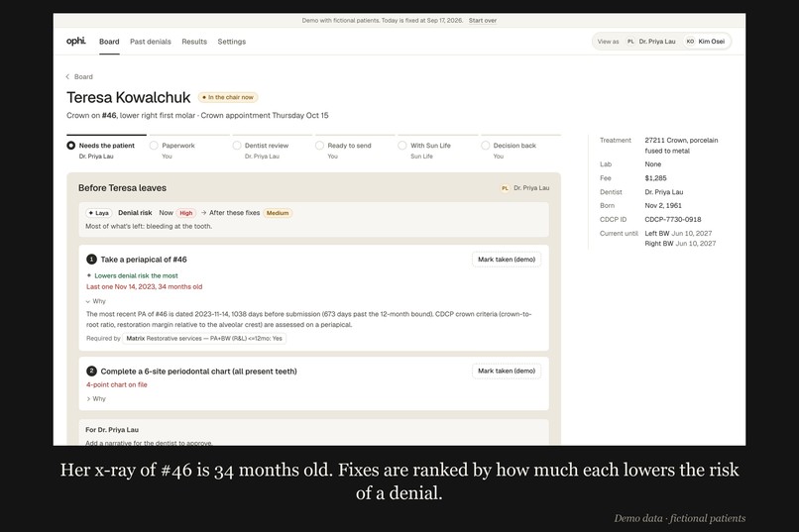Click the Start over link

[x=483, y=21]
